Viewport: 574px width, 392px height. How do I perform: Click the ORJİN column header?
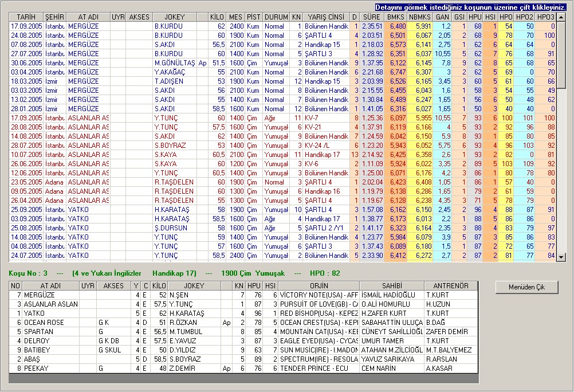(x=319, y=286)
